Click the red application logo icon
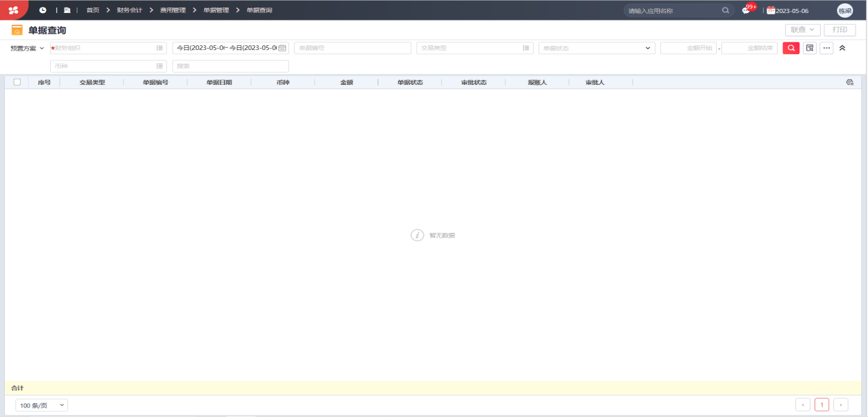This screenshot has height=417, width=868. click(x=13, y=10)
